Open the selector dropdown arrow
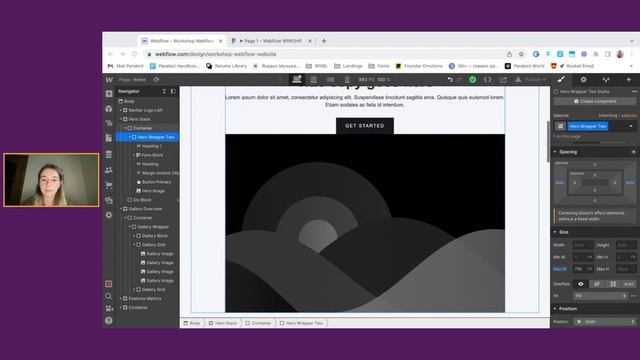The image size is (640, 360). point(631,126)
